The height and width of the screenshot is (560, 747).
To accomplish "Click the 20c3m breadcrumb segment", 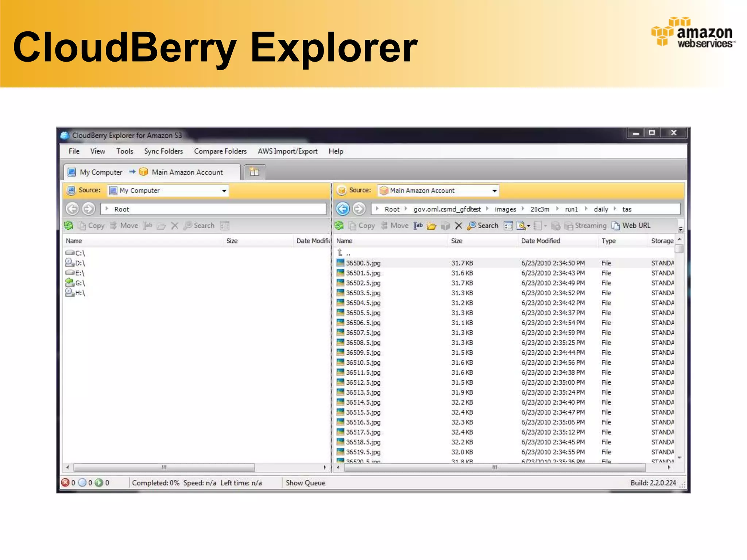I will coord(539,209).
